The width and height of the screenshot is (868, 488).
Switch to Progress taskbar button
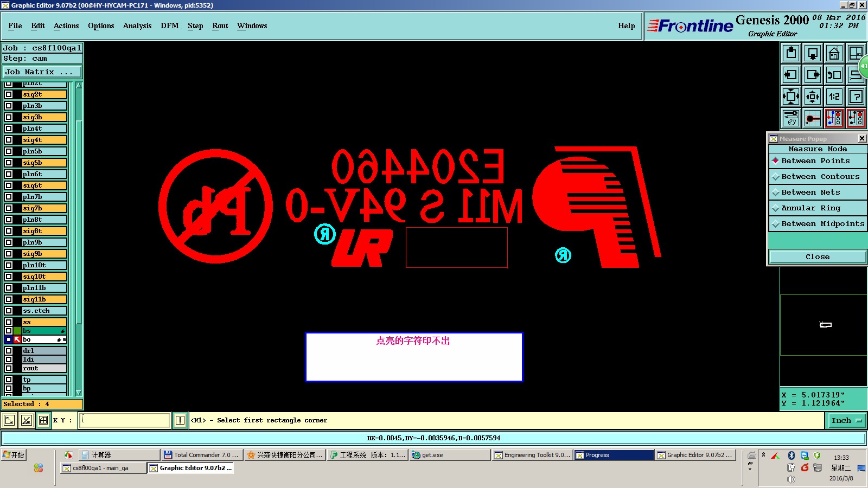614,455
